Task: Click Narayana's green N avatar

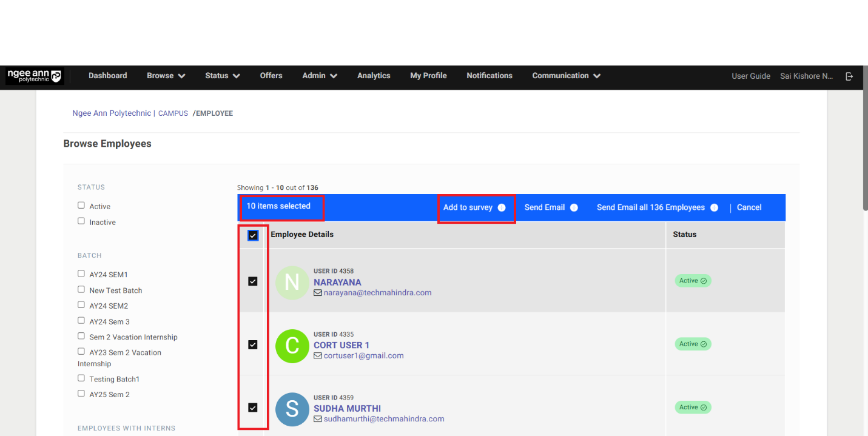Action: click(x=292, y=283)
